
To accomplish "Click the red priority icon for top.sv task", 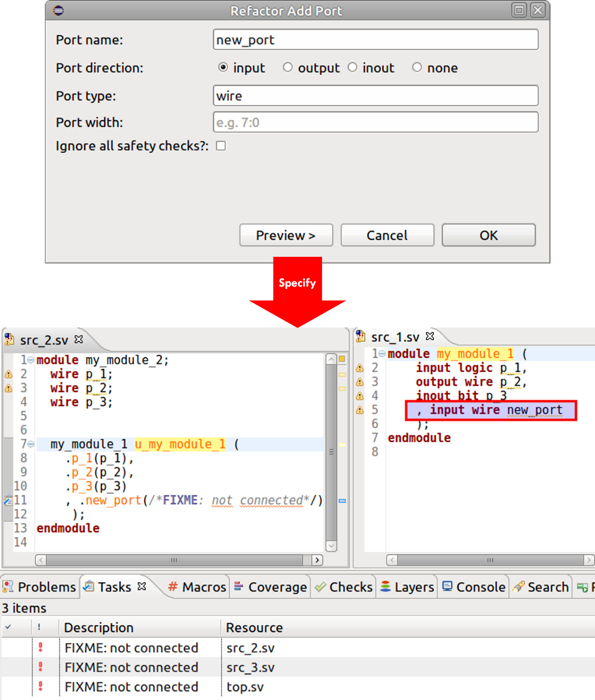I will (41, 686).
